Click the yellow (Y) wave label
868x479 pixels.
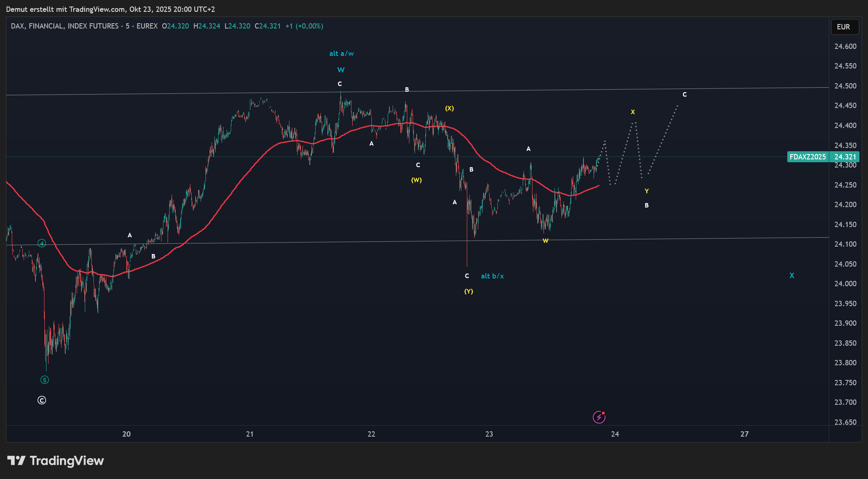point(468,291)
